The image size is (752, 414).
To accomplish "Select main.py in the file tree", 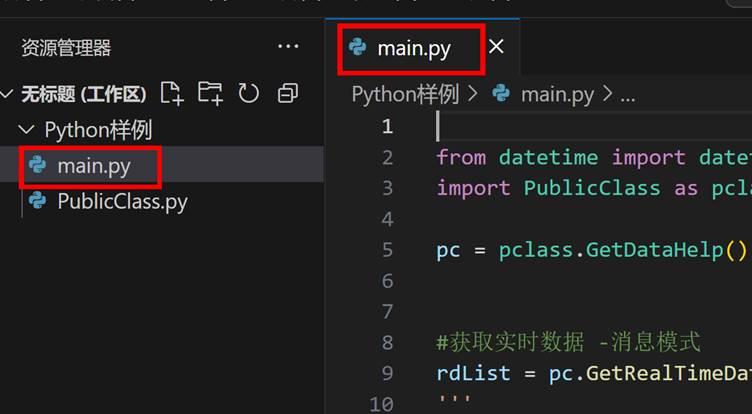I will (93, 165).
